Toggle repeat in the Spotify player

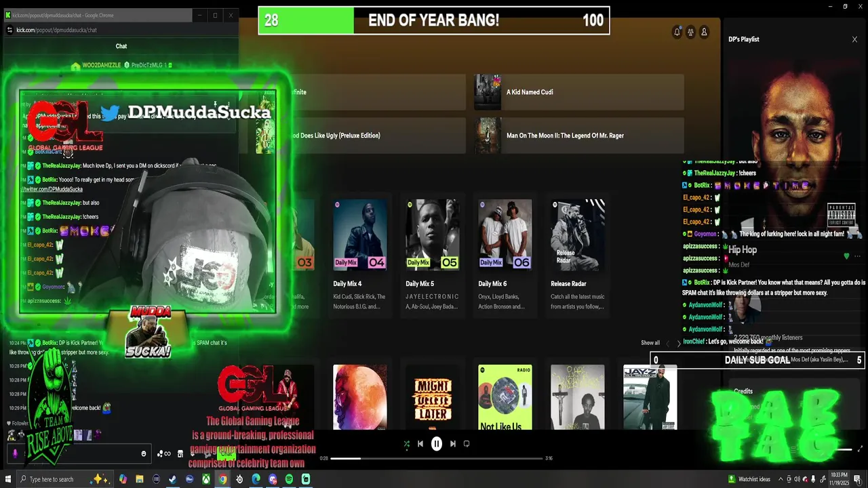pyautogui.click(x=467, y=444)
